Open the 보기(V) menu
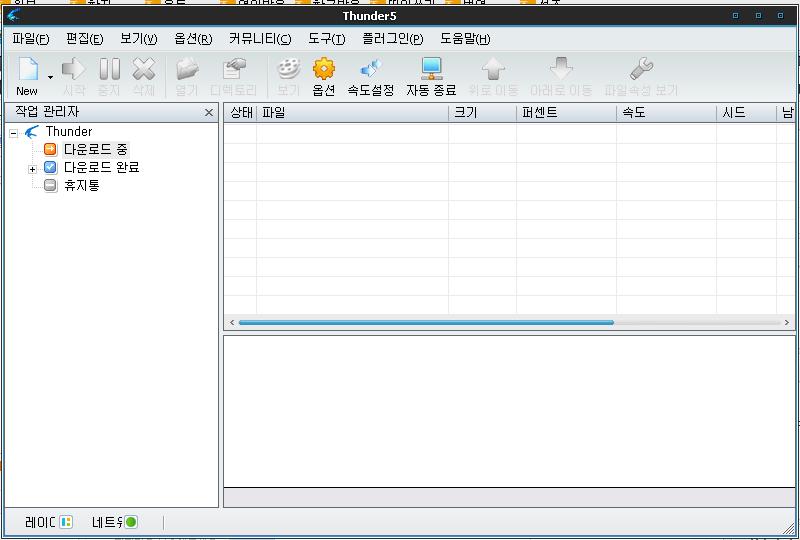 pyautogui.click(x=138, y=39)
